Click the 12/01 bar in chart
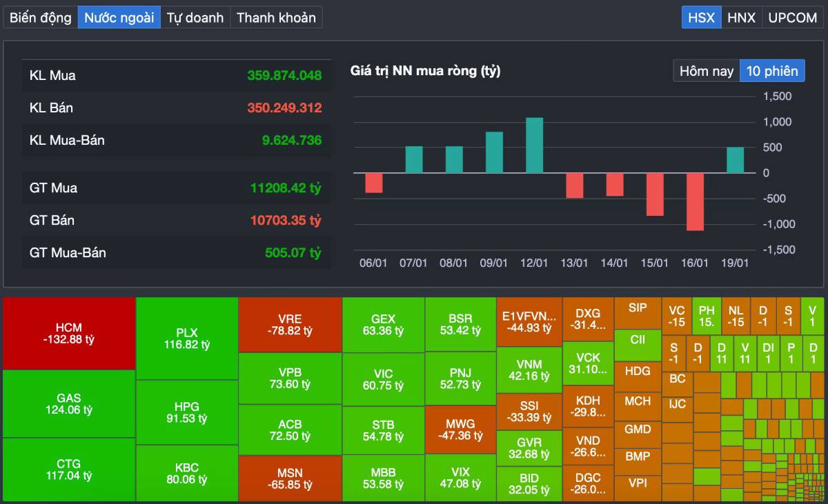Viewport: 828px width, 504px height. click(535, 145)
